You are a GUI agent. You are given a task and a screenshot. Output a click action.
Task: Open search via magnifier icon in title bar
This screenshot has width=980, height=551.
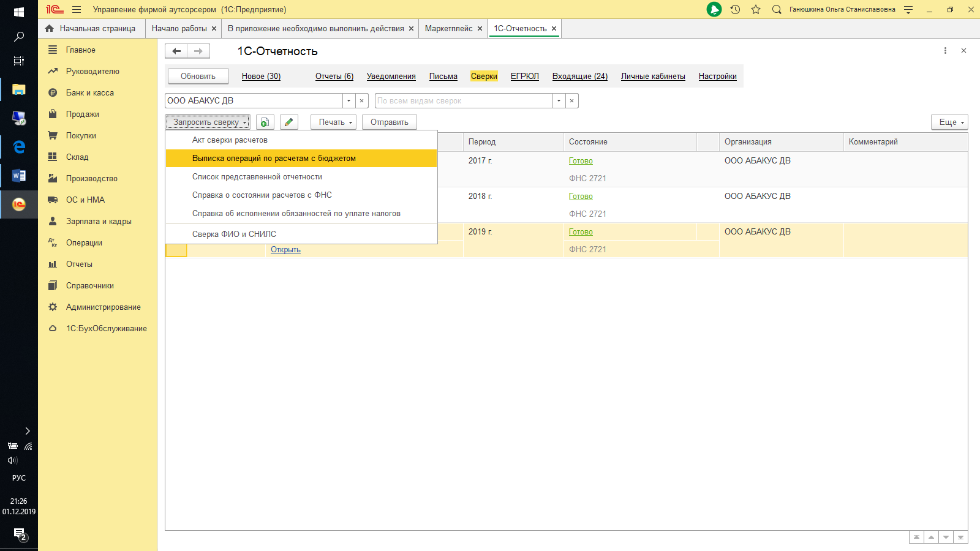pyautogui.click(x=777, y=10)
